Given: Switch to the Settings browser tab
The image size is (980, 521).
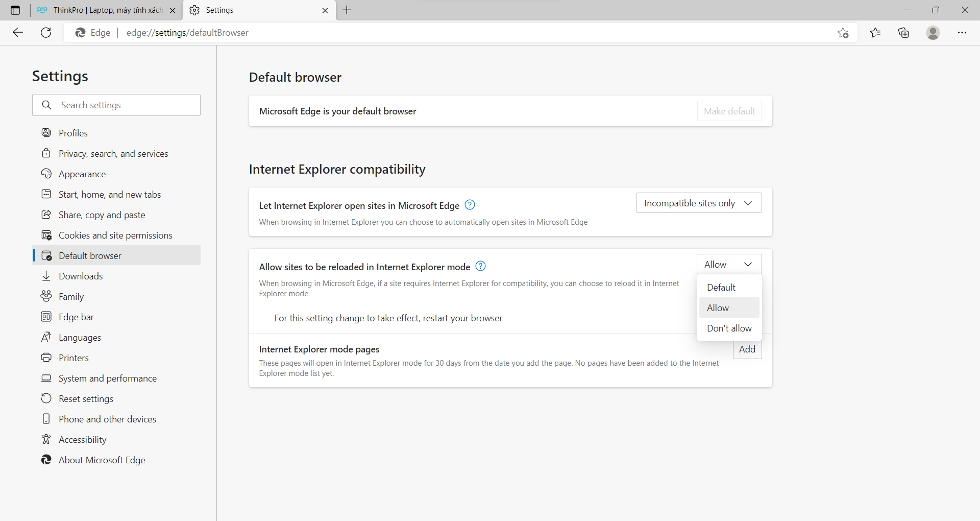Looking at the screenshot, I should coord(259,10).
